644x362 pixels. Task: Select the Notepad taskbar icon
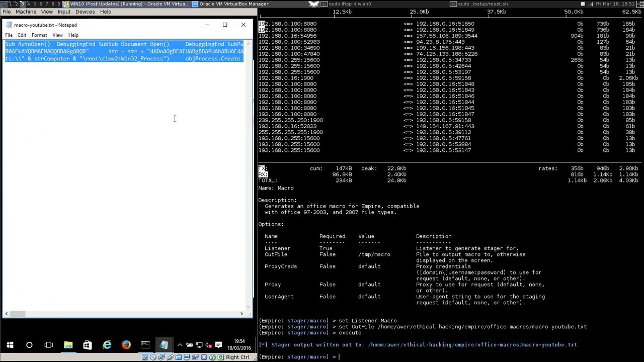click(x=164, y=345)
